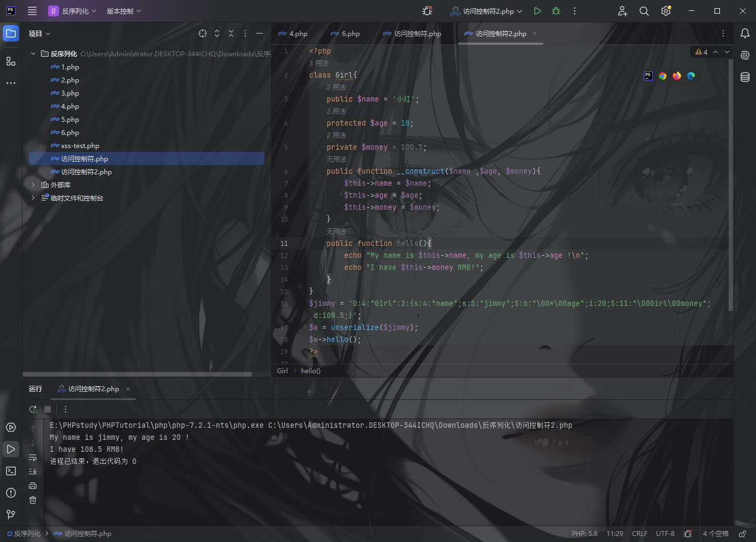Close the 访问控制符2.php run tab
The image size is (756, 542).
pyautogui.click(x=128, y=389)
